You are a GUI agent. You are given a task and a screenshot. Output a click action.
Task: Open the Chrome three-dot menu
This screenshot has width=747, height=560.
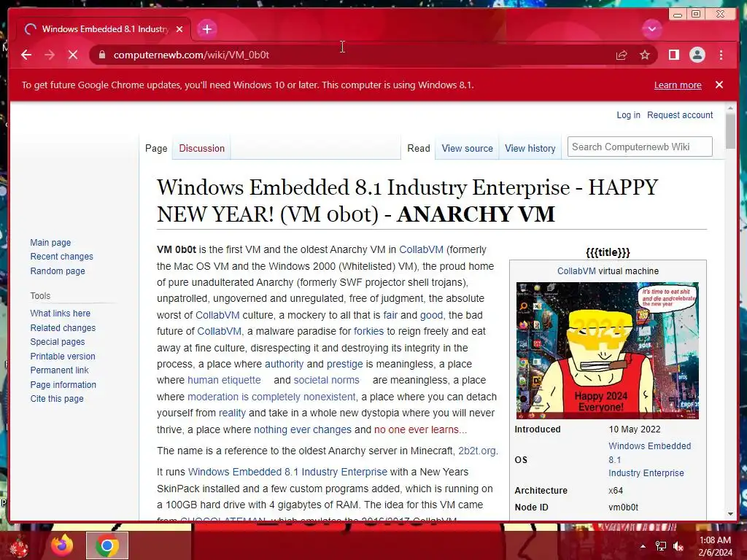pyautogui.click(x=721, y=55)
